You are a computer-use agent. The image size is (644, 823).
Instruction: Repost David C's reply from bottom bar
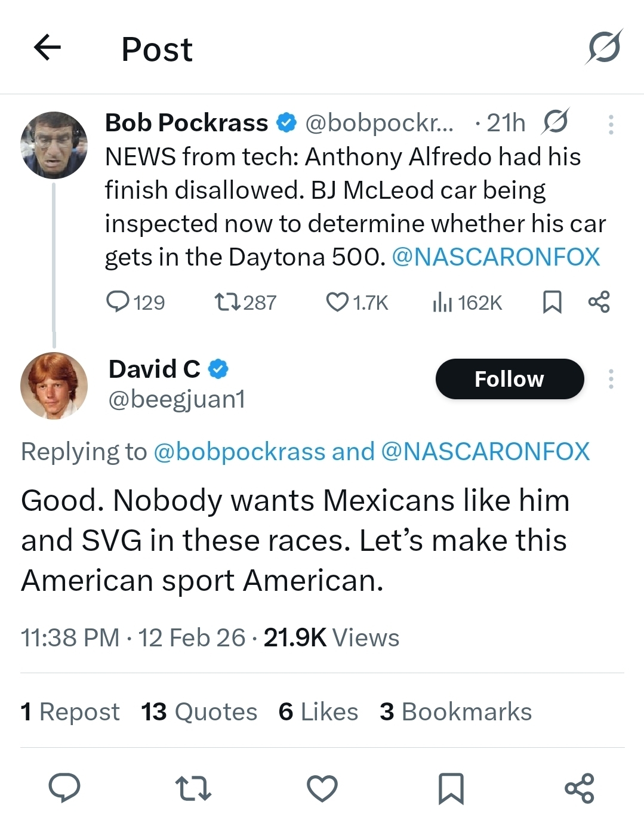pyautogui.click(x=193, y=788)
